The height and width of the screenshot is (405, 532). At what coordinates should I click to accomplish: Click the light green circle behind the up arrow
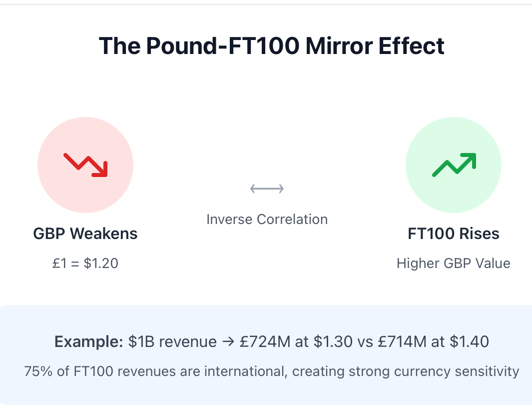pos(454,165)
